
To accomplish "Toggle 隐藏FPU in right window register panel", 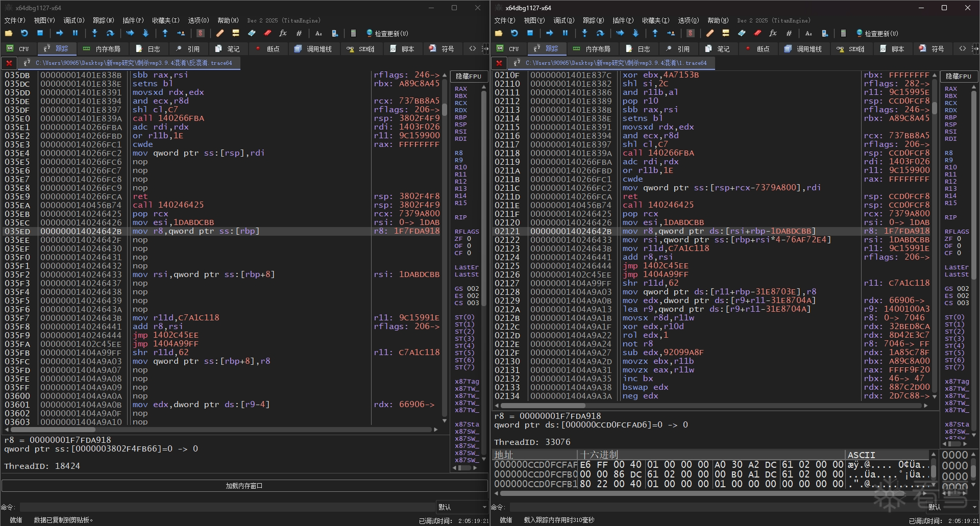I will (958, 76).
